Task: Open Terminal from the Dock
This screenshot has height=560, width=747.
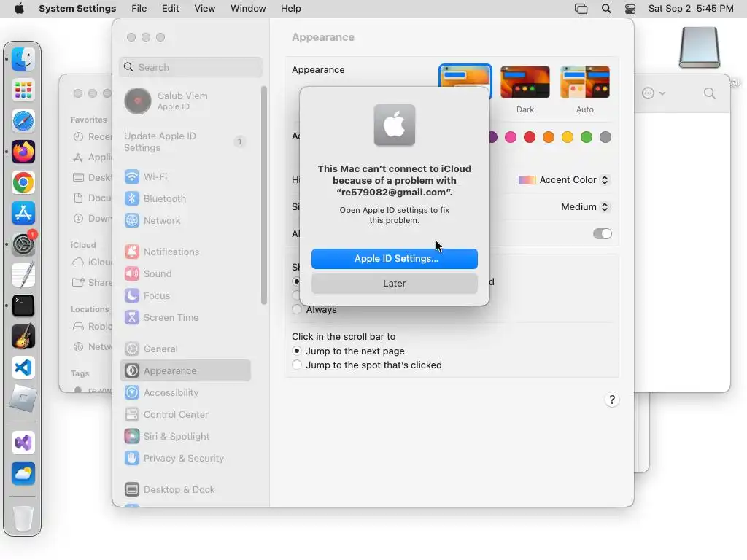Action: [x=23, y=306]
